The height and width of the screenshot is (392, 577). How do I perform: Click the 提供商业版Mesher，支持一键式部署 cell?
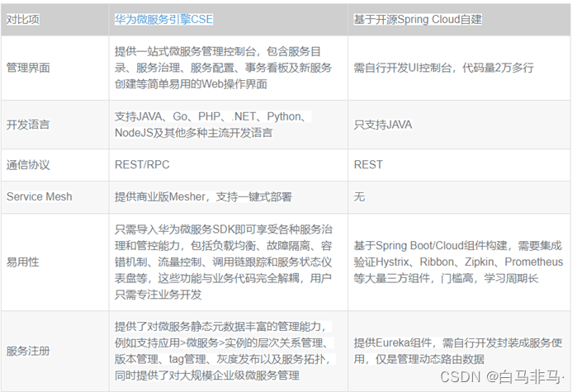[229, 196]
